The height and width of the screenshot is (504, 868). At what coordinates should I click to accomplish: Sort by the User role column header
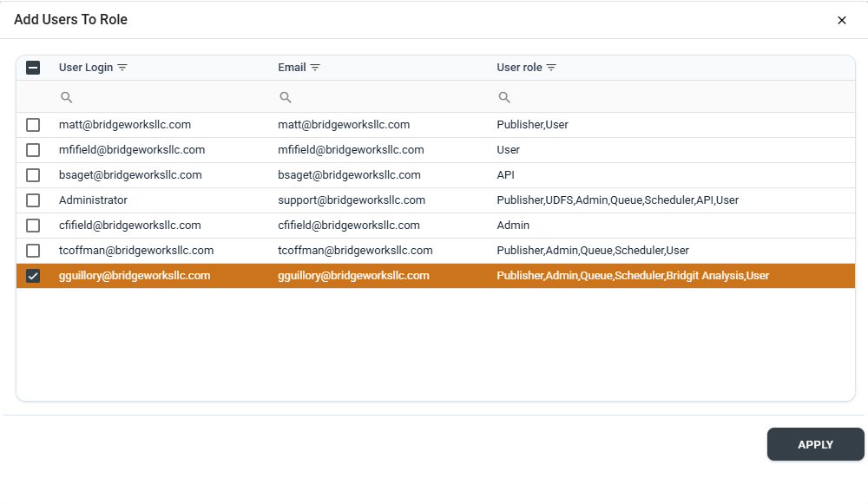tap(519, 68)
